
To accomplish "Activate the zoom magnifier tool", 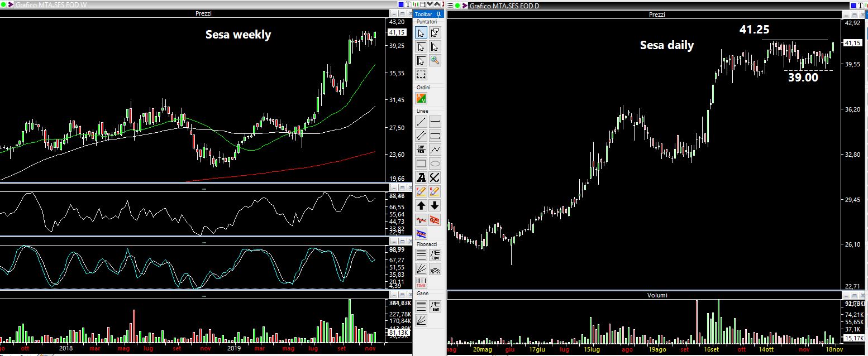I will pyautogui.click(x=435, y=61).
